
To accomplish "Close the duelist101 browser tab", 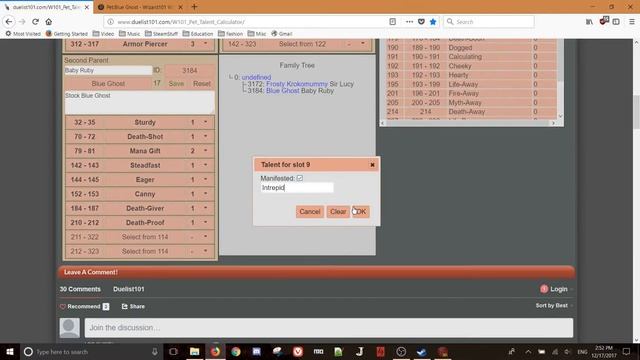I will 87,7.
